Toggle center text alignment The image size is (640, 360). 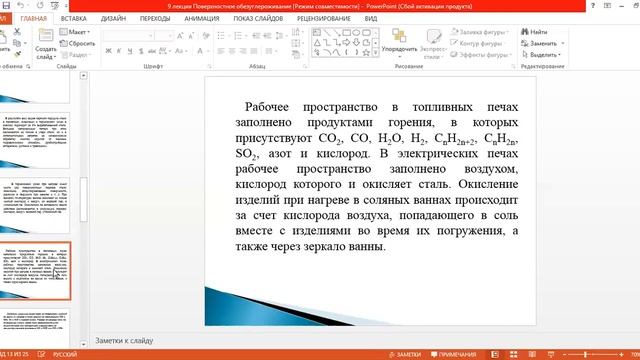pos(232,51)
